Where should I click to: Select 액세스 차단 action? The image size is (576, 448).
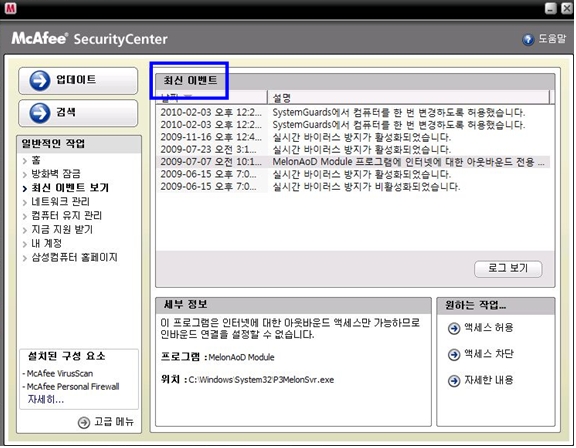(x=489, y=354)
